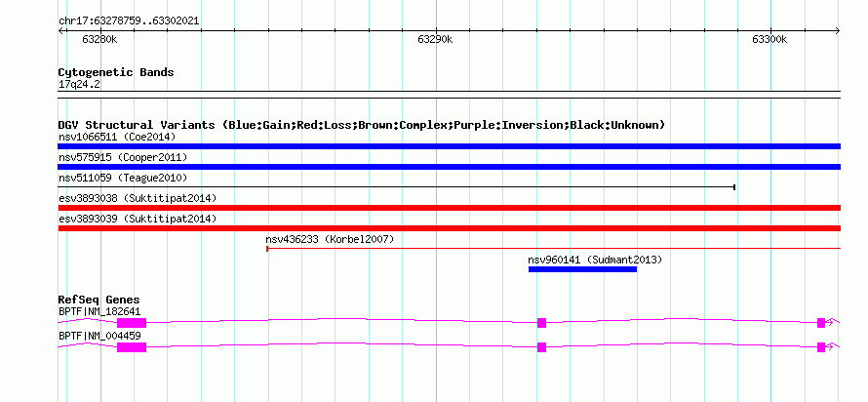868x402 pixels.
Task: Click the last exon of NM_004459
Action: pyautogui.click(x=821, y=347)
